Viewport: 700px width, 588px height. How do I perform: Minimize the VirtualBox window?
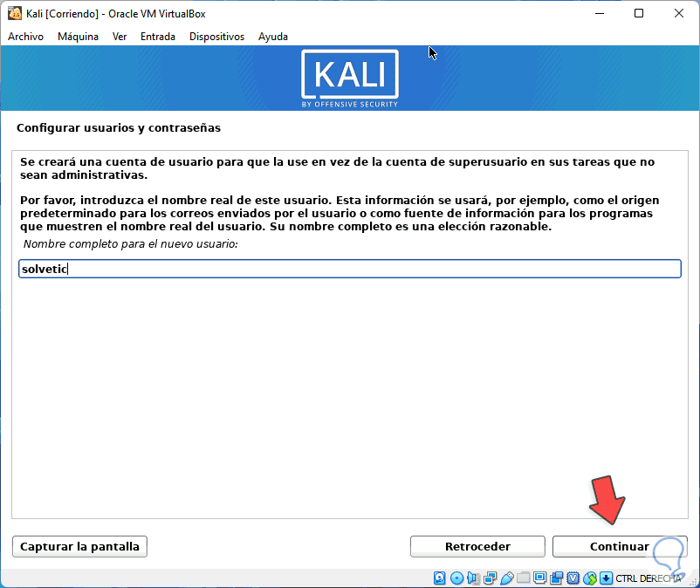(600, 13)
